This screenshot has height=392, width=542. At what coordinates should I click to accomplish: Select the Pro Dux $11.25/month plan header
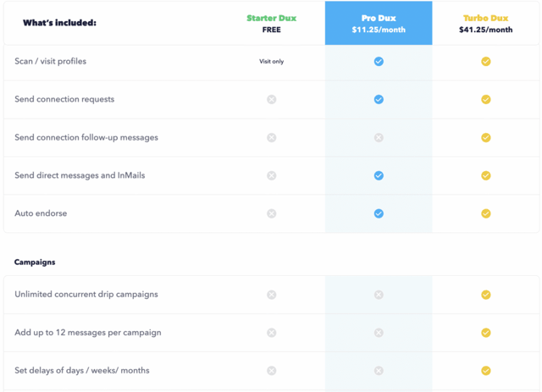pos(379,24)
